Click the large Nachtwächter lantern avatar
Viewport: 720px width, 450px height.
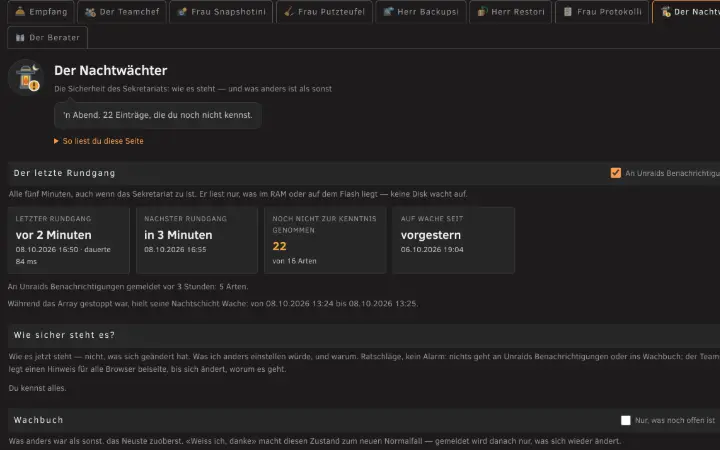tap(26, 78)
